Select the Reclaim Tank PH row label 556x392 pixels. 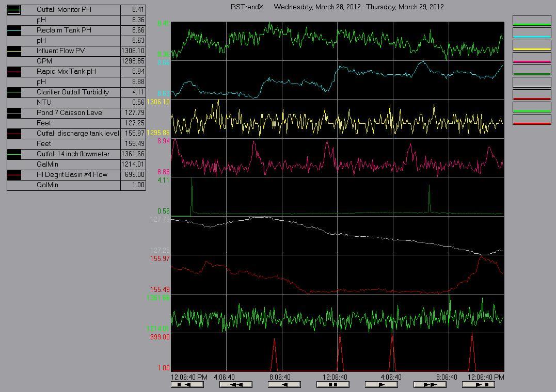click(64, 30)
